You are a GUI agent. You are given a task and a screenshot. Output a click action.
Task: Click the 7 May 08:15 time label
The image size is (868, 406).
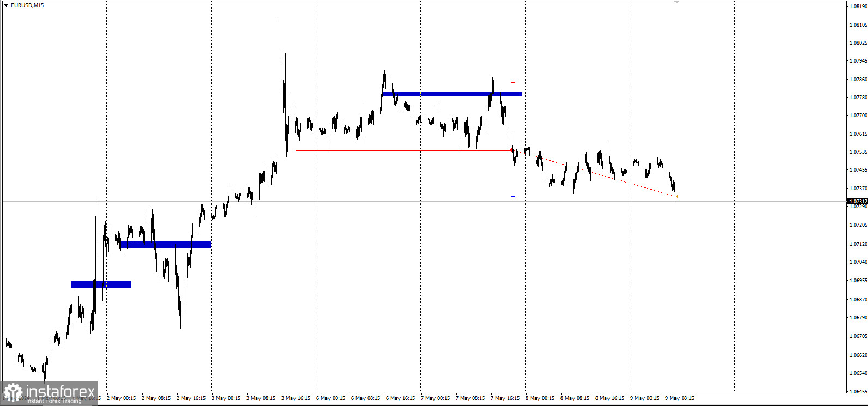pyautogui.click(x=471, y=398)
